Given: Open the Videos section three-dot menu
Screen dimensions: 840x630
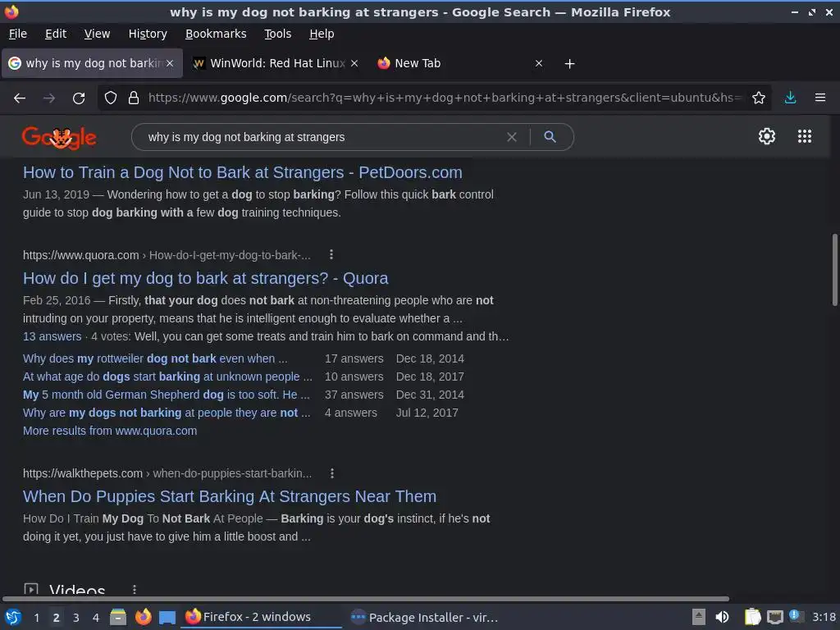Looking at the screenshot, I should point(135,589).
